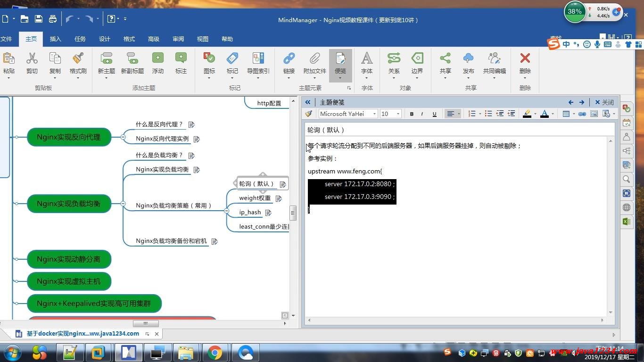Close the topic notes pane (关闭)

[604, 102]
